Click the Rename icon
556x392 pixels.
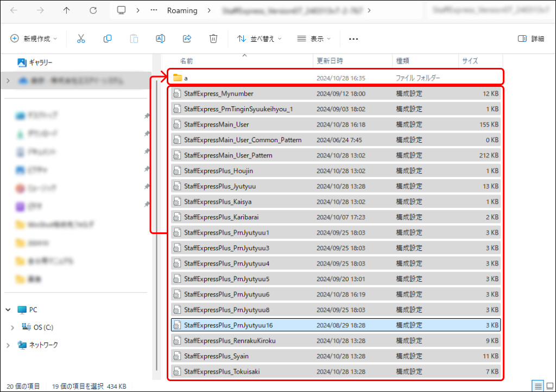point(160,39)
